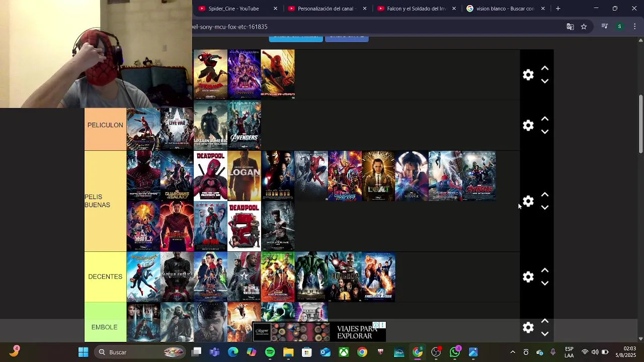The width and height of the screenshot is (644, 362).
Task: Select the Deadpool 2 poster
Action: 244,226
